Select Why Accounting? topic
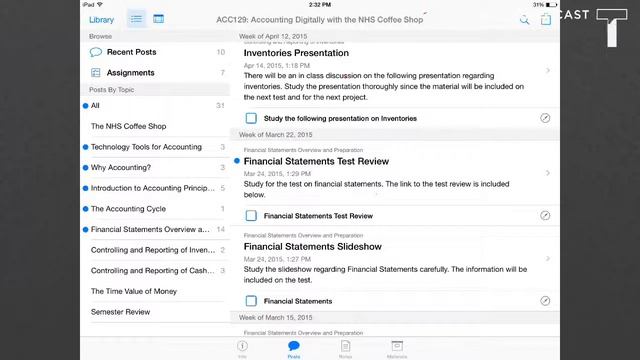 [x=155, y=167]
